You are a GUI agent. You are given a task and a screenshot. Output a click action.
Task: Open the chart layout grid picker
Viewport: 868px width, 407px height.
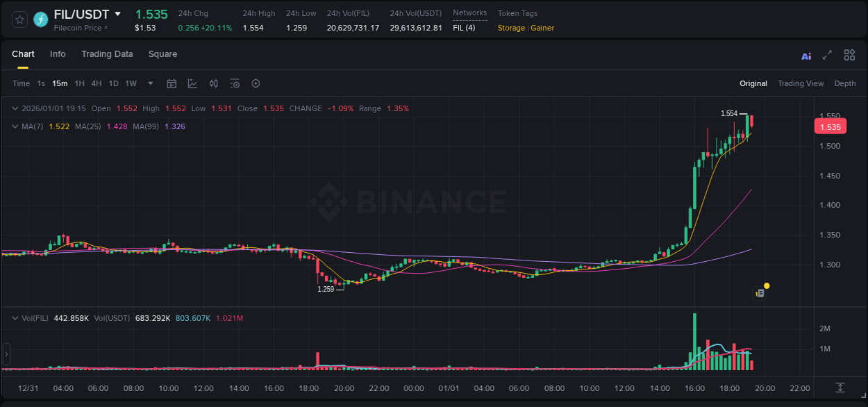(x=849, y=55)
